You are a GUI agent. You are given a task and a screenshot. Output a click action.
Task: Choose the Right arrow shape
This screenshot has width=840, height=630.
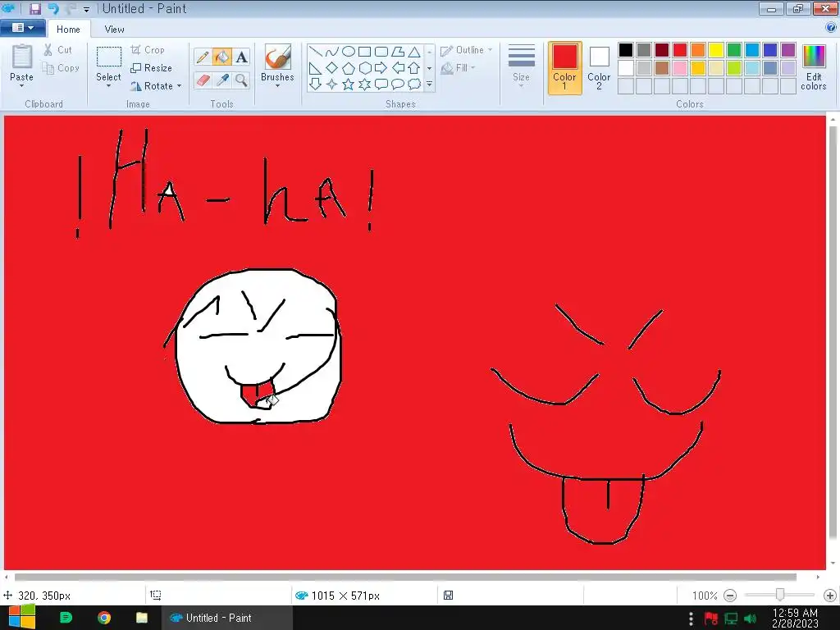coord(381,67)
